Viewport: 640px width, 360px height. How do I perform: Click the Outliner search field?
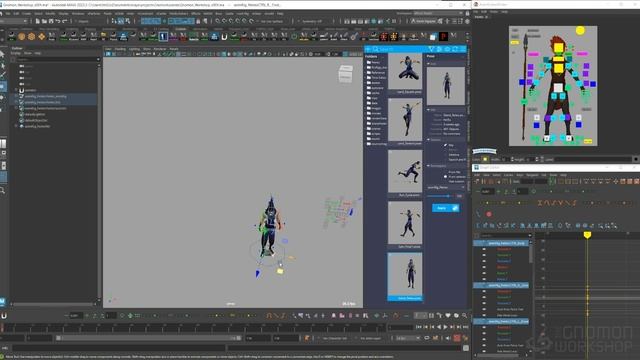click(x=56, y=59)
